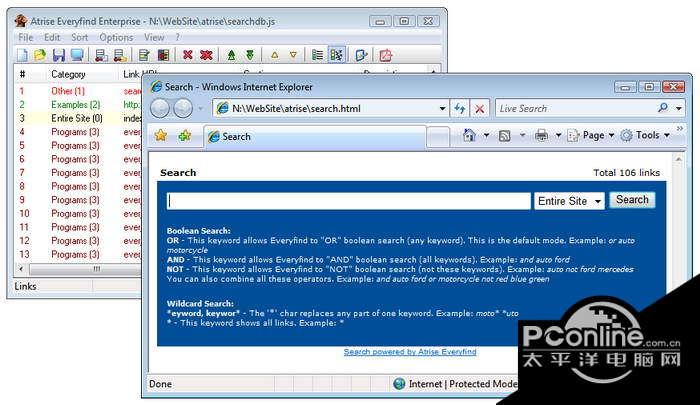The width and height of the screenshot is (700, 405).
Task: Open a new tab with the blank tab button
Action: [438, 137]
